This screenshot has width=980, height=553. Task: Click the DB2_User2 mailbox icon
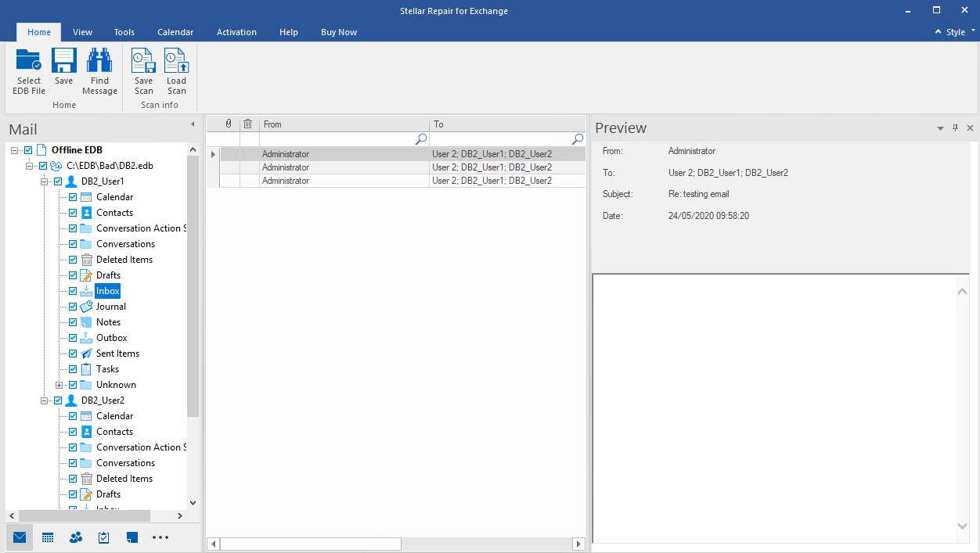tap(72, 400)
